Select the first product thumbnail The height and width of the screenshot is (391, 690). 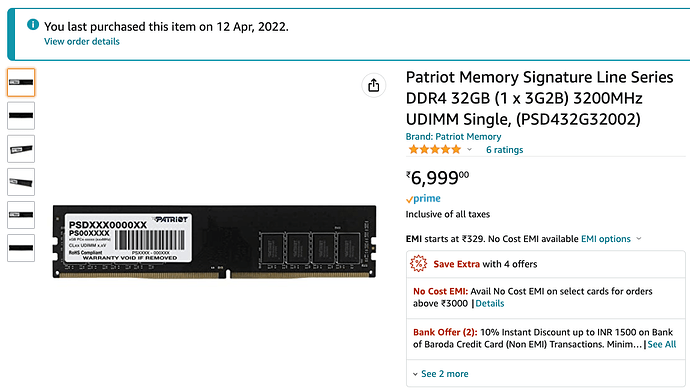tap(21, 83)
